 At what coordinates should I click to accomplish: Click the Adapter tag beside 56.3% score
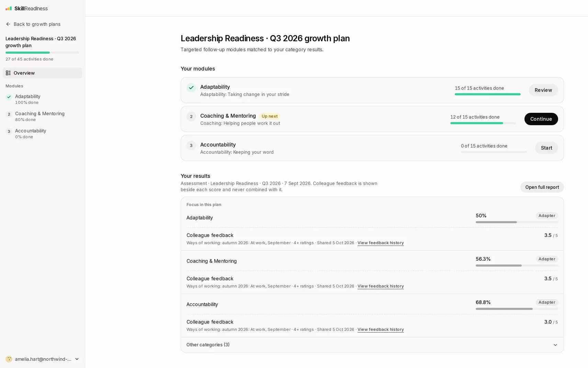[x=547, y=259]
